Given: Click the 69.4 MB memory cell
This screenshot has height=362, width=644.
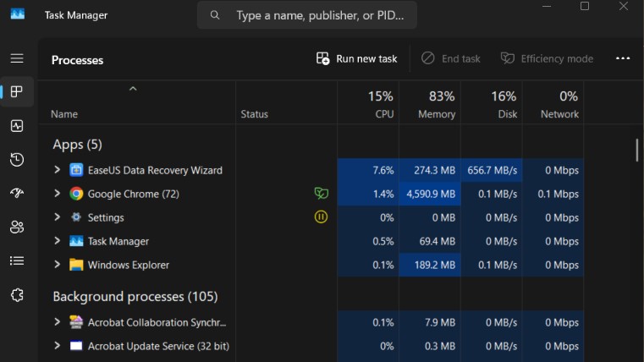Looking at the screenshot, I should [x=430, y=241].
